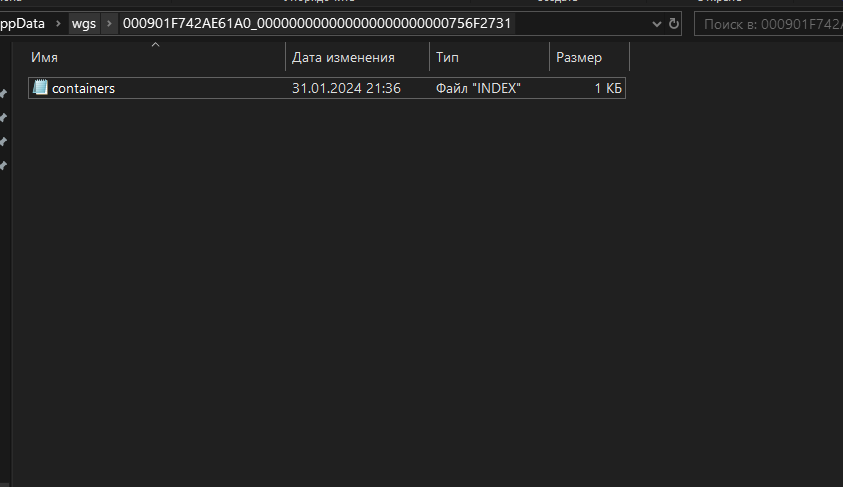
Task: Click the refresh button in address bar
Action: tap(673, 24)
